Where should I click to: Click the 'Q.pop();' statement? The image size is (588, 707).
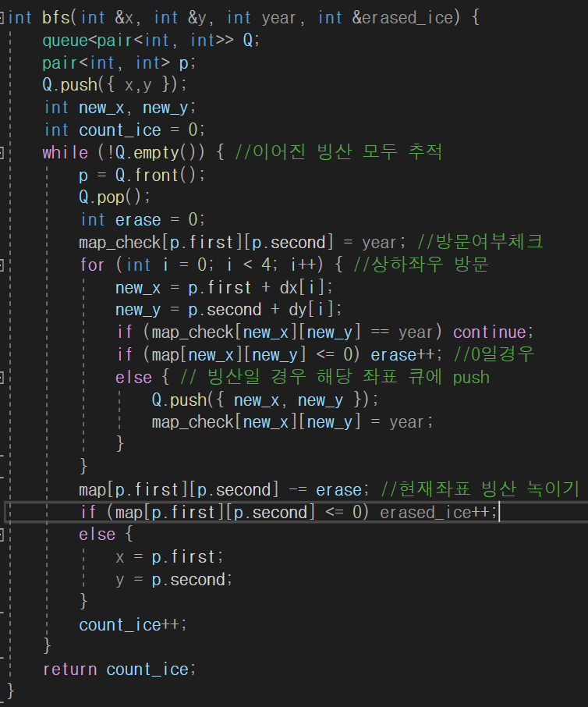coord(115,197)
